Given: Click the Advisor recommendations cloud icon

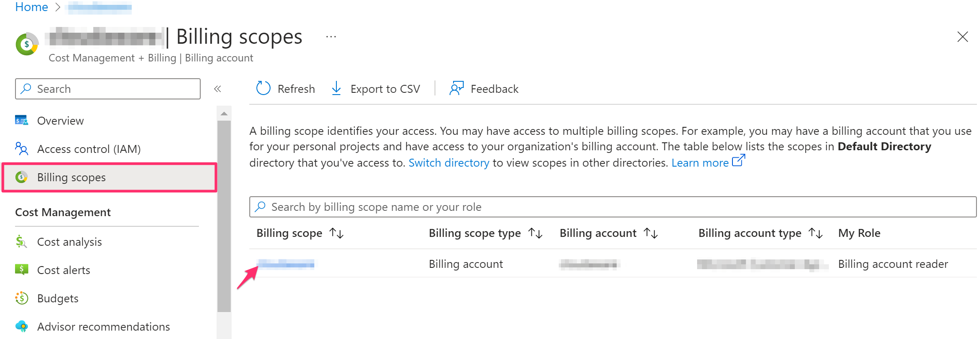Looking at the screenshot, I should pos(21,327).
